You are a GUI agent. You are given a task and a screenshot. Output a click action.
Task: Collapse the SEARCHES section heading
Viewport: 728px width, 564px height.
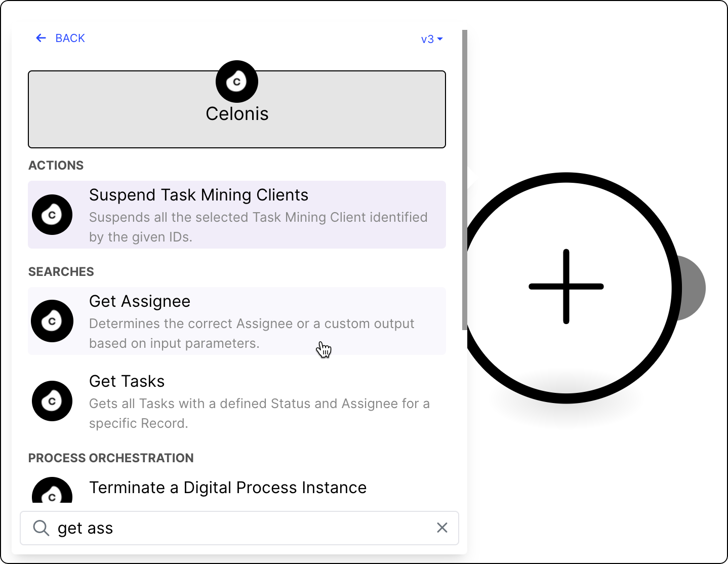pyautogui.click(x=61, y=271)
